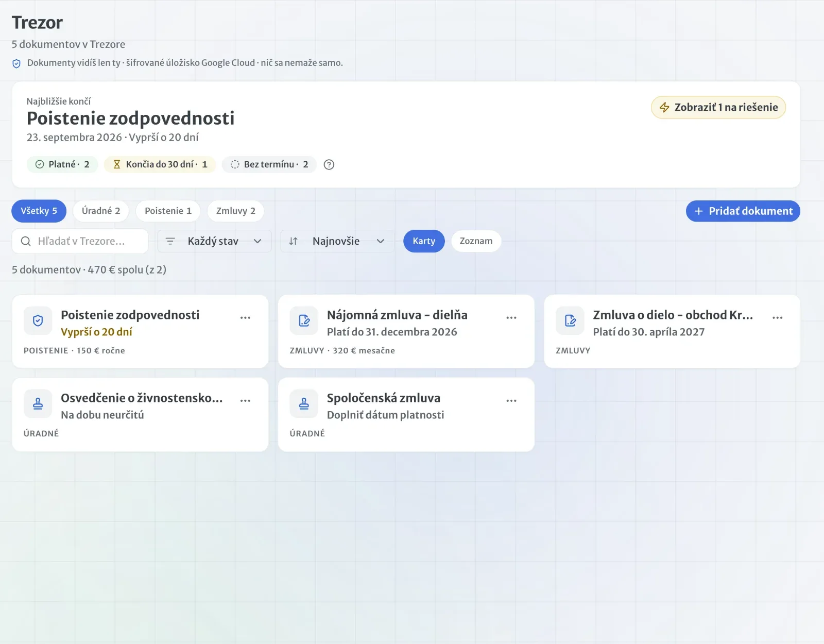Click the sort arrows icon by Najnovšie
The image size is (824, 644).
click(293, 241)
